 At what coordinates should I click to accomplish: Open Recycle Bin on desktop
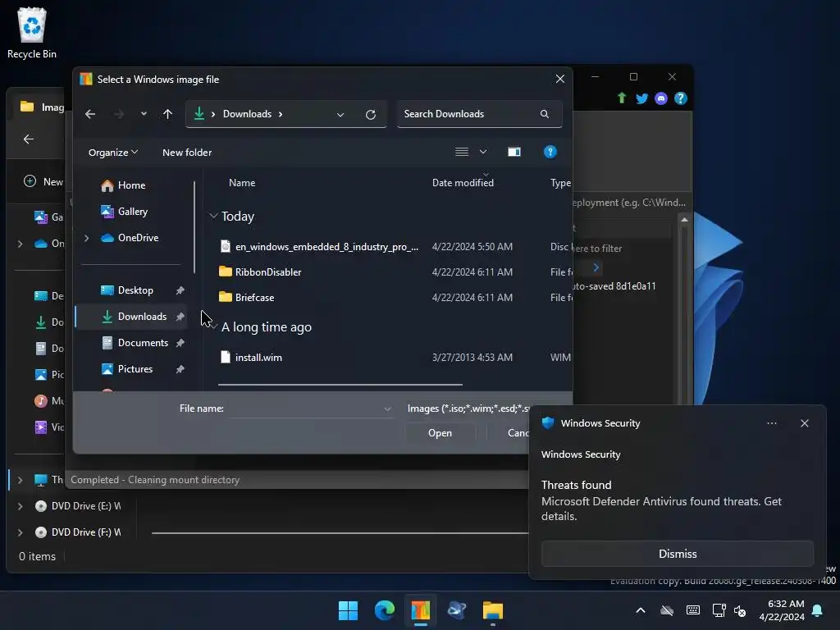coord(32,33)
